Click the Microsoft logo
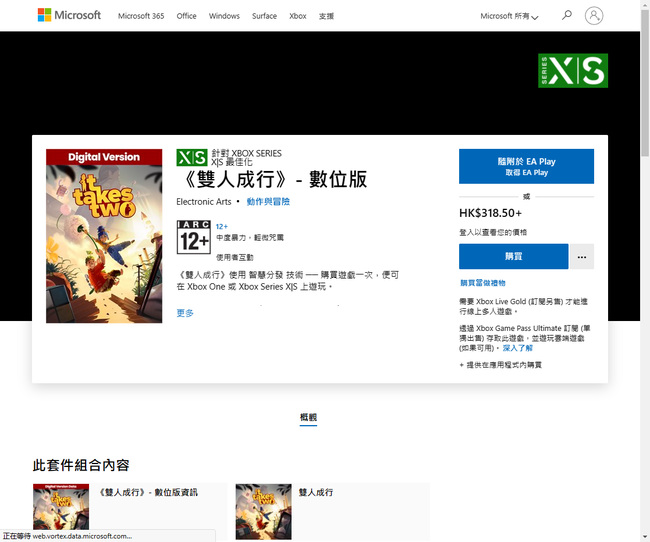The width and height of the screenshot is (650, 542). (69, 15)
